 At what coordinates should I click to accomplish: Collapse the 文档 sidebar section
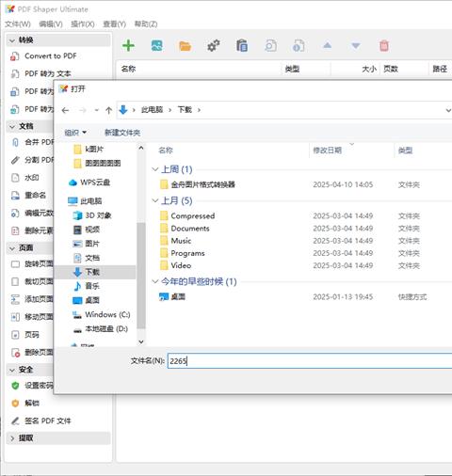pos(12,127)
